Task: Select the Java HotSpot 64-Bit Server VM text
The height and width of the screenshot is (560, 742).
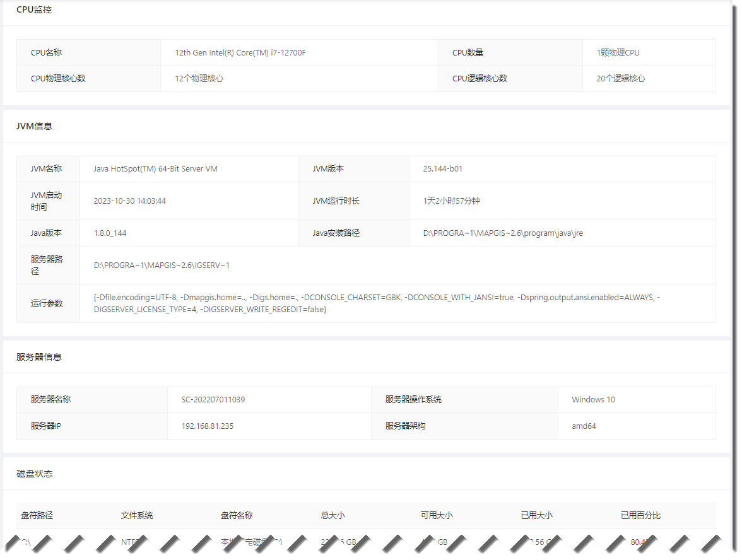Action: click(x=155, y=169)
